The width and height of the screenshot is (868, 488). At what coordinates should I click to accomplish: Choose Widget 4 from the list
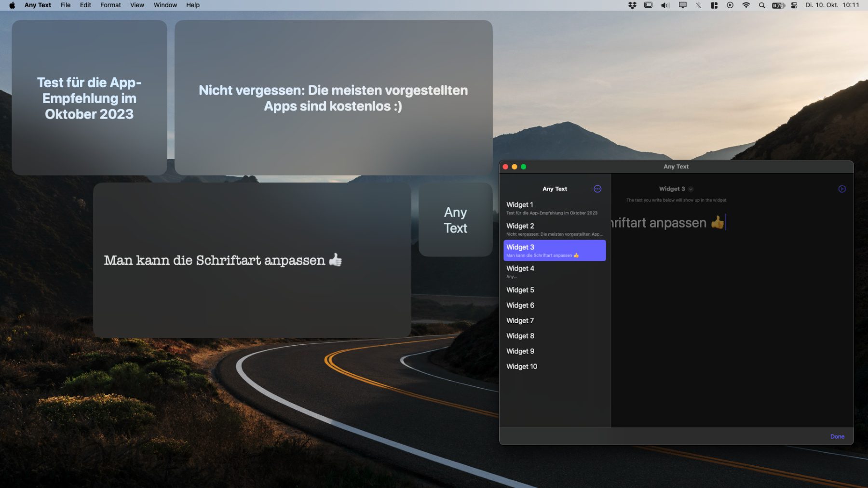point(554,272)
